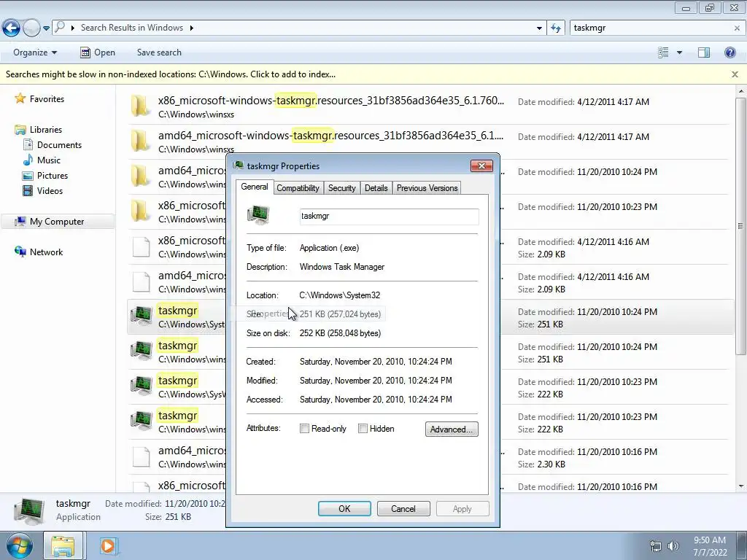Click Cancel in taskmgr Properties
Image resolution: width=747 pixels, height=560 pixels.
point(403,508)
